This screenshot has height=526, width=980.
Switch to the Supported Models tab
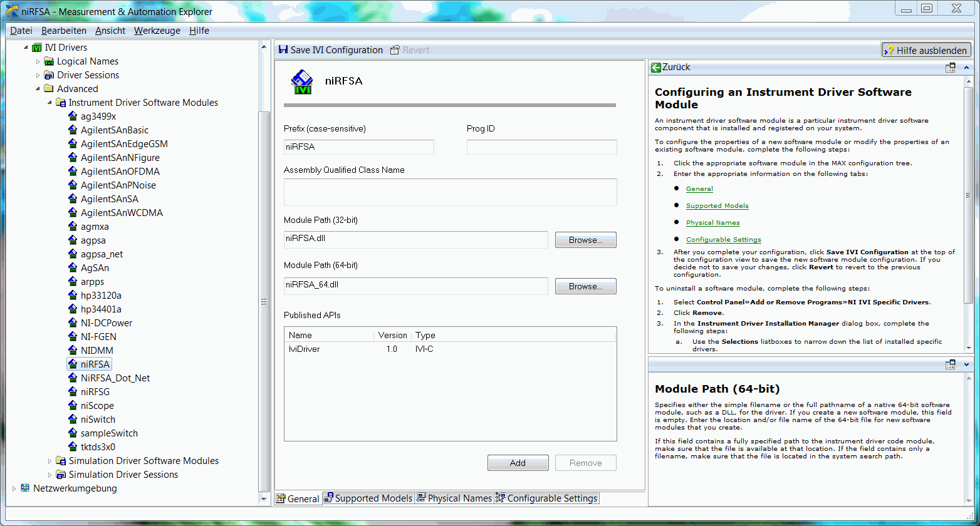[x=368, y=498]
